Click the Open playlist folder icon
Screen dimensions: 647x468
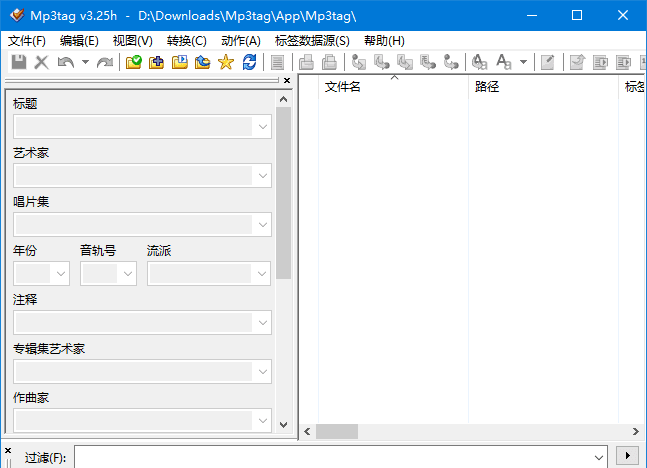coord(179,62)
